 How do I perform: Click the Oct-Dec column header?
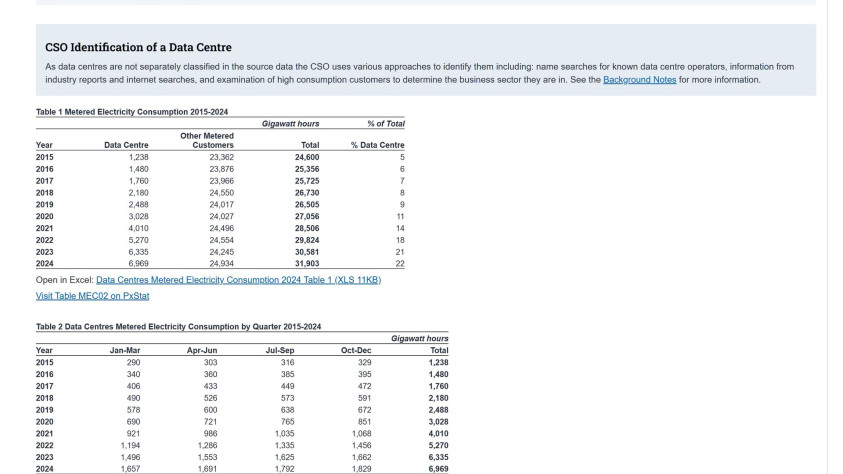point(356,351)
